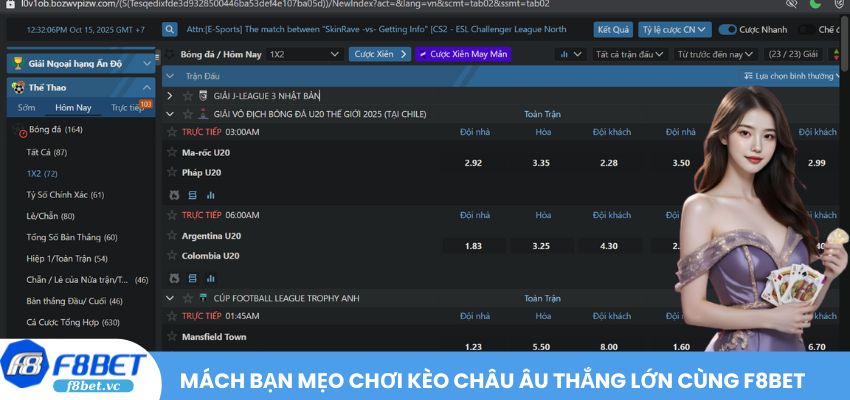
Task: Switch to the Hôm Nay tab
Action: point(73,107)
